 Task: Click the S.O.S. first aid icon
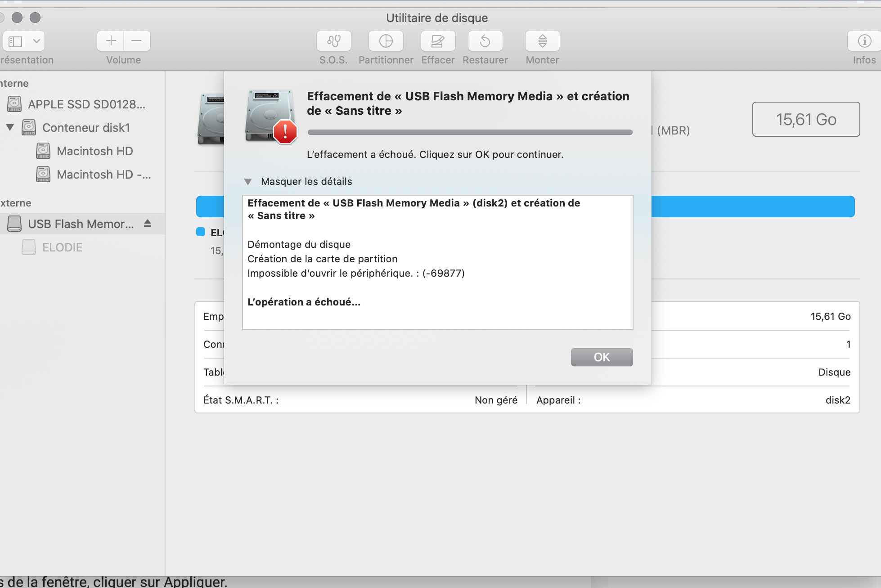(x=333, y=41)
